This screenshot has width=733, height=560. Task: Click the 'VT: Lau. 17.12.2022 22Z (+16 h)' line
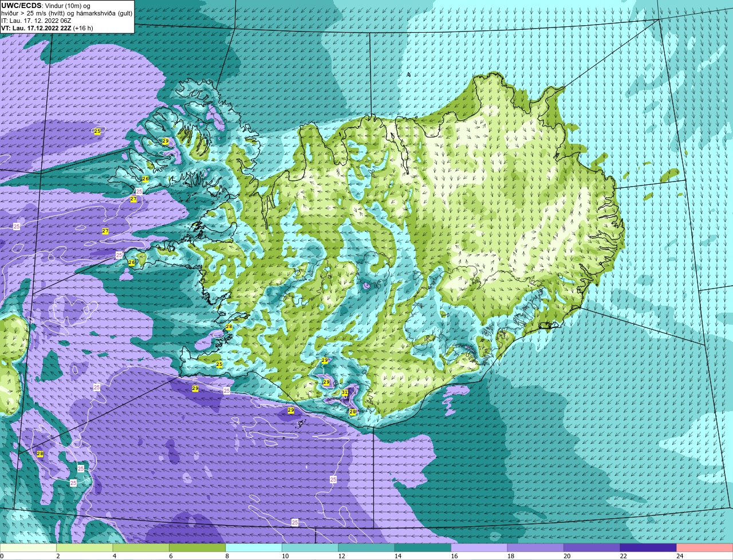(x=47, y=27)
